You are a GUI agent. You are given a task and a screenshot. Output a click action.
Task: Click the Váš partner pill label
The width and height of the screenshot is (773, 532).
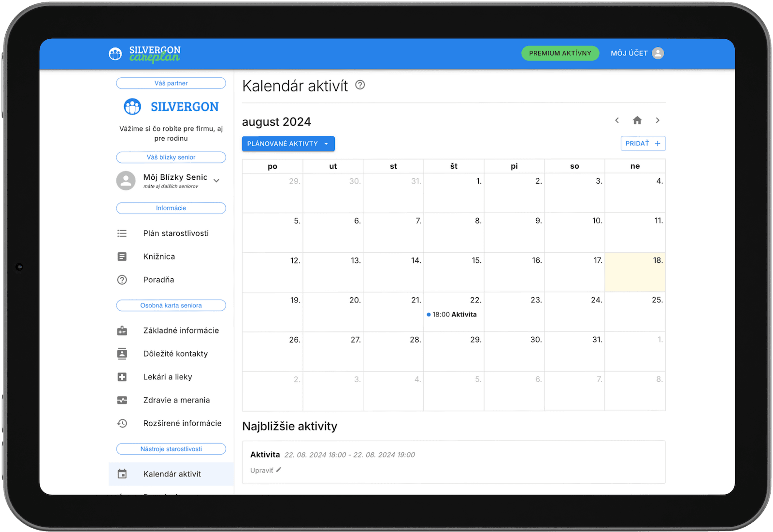coord(171,83)
